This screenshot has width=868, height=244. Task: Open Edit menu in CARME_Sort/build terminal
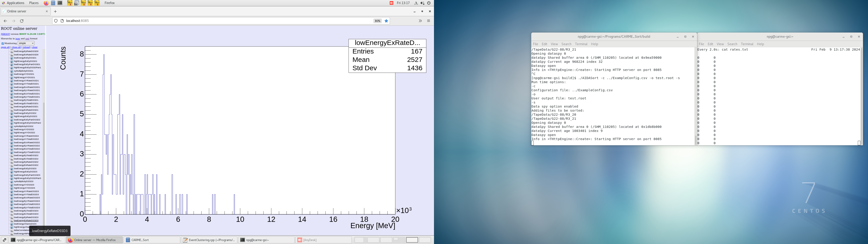[x=545, y=44]
